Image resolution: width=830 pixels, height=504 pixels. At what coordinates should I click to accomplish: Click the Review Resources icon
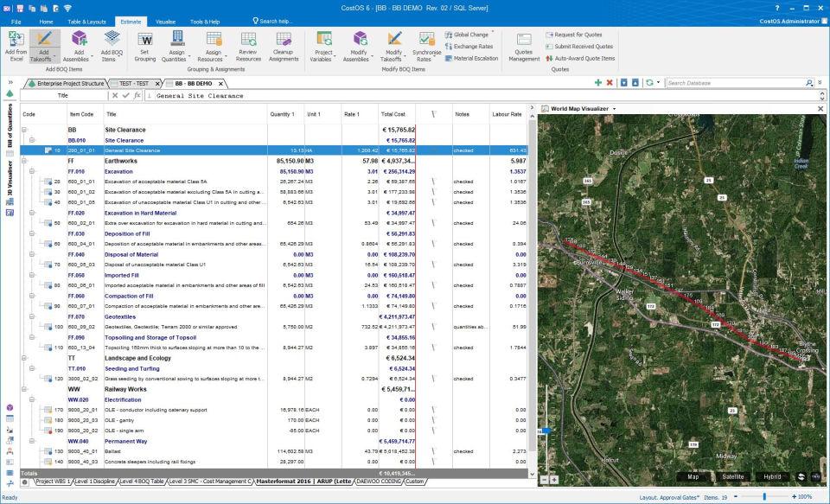pyautogui.click(x=248, y=39)
